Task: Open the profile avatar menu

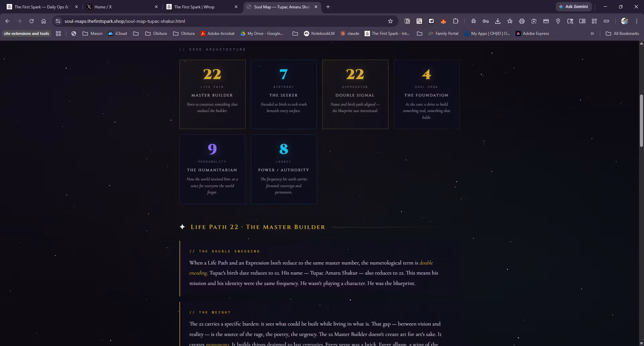Action: (x=624, y=21)
